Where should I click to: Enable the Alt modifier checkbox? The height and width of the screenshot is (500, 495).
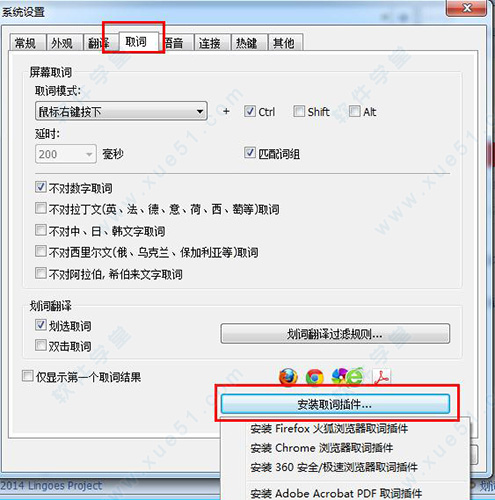coord(354,111)
